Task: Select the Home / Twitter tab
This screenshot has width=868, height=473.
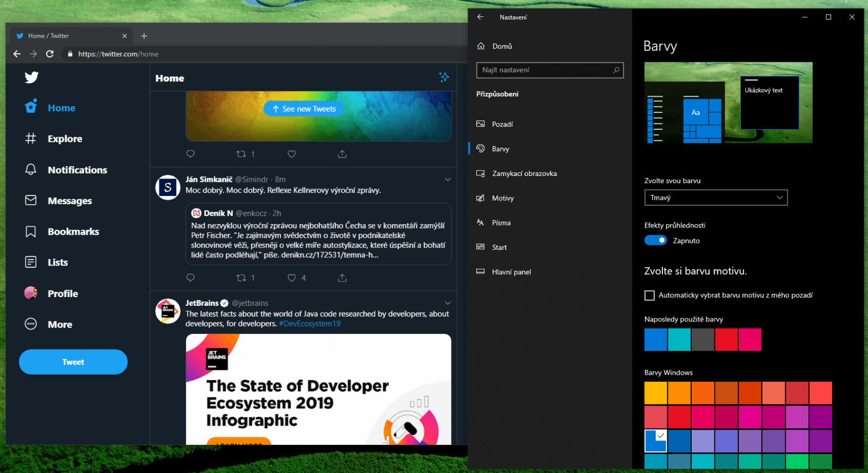Action: [x=71, y=36]
